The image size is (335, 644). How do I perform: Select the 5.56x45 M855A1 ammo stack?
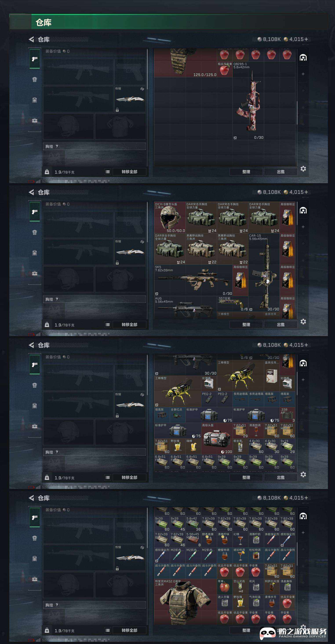pyautogui.click(x=193, y=540)
